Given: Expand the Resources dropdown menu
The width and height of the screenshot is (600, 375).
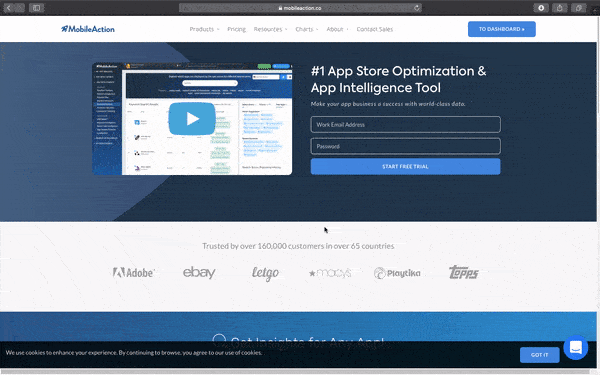Looking at the screenshot, I should (270, 29).
